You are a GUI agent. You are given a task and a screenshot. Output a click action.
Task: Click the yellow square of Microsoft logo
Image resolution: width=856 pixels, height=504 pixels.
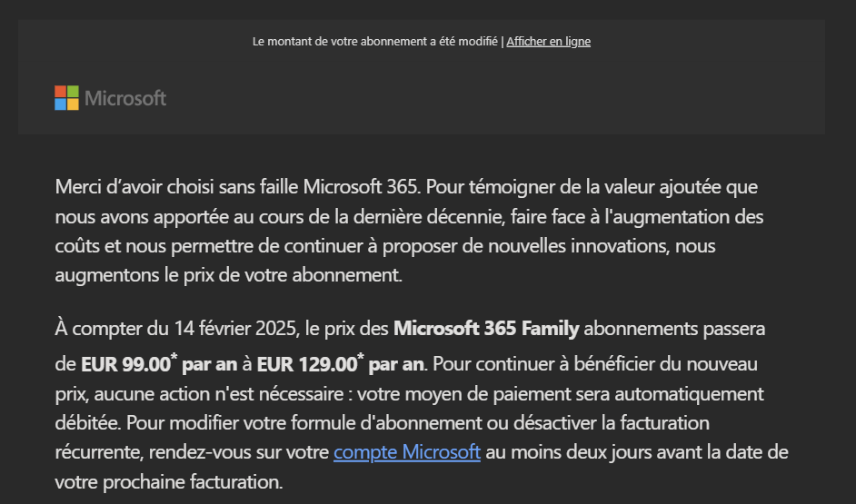click(x=73, y=104)
